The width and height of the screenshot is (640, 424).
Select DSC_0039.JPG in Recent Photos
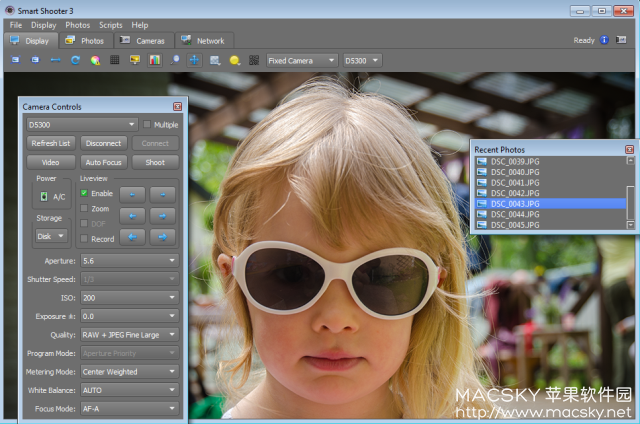550,162
